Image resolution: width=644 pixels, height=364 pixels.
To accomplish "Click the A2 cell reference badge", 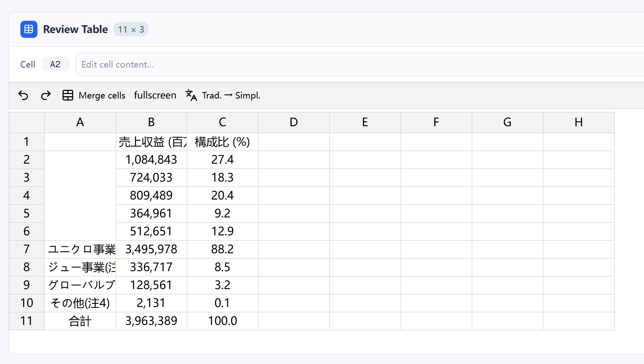I will pyautogui.click(x=55, y=64).
